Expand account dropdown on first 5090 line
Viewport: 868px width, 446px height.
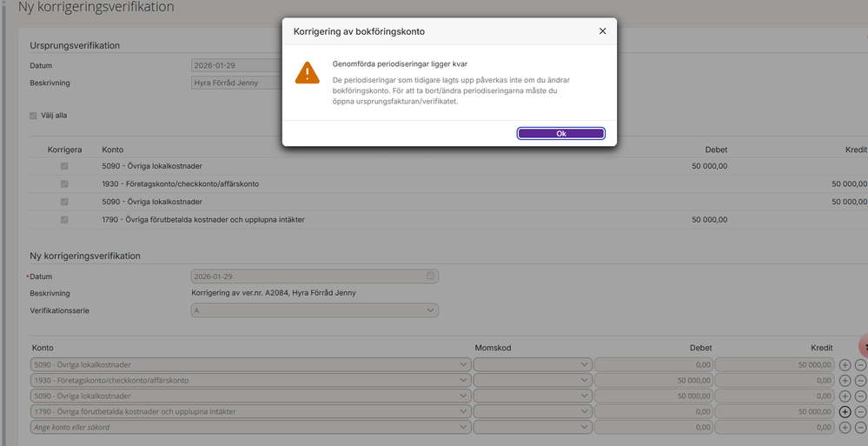463,364
